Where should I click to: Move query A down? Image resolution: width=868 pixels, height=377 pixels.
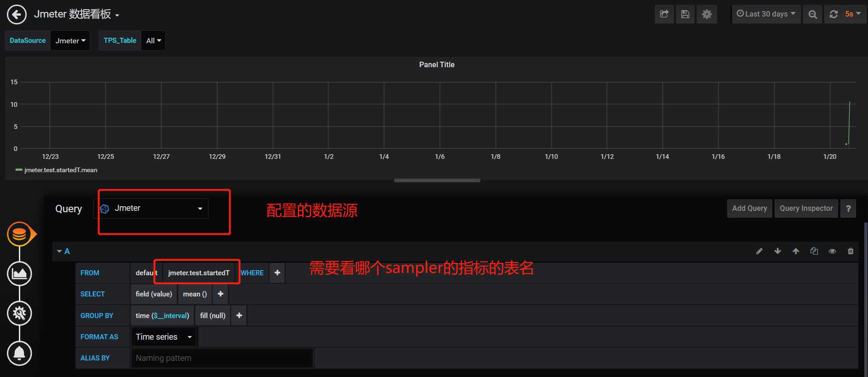[778, 251]
